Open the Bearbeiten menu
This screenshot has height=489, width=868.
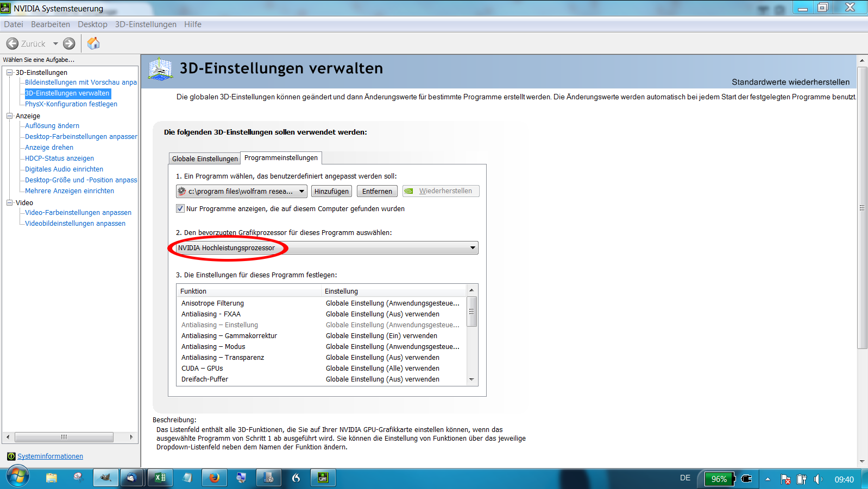click(51, 24)
